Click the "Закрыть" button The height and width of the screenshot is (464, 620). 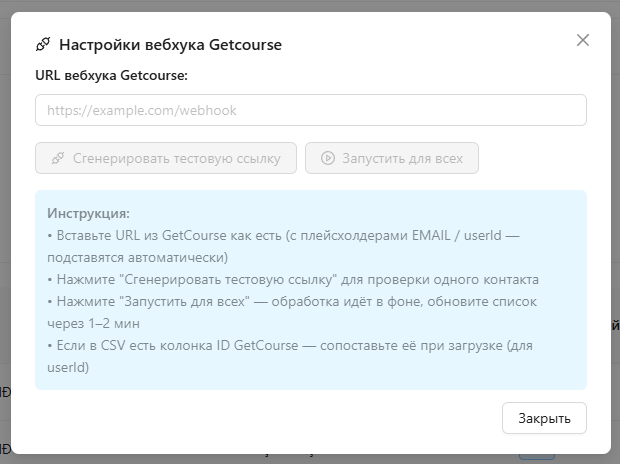[x=544, y=418]
